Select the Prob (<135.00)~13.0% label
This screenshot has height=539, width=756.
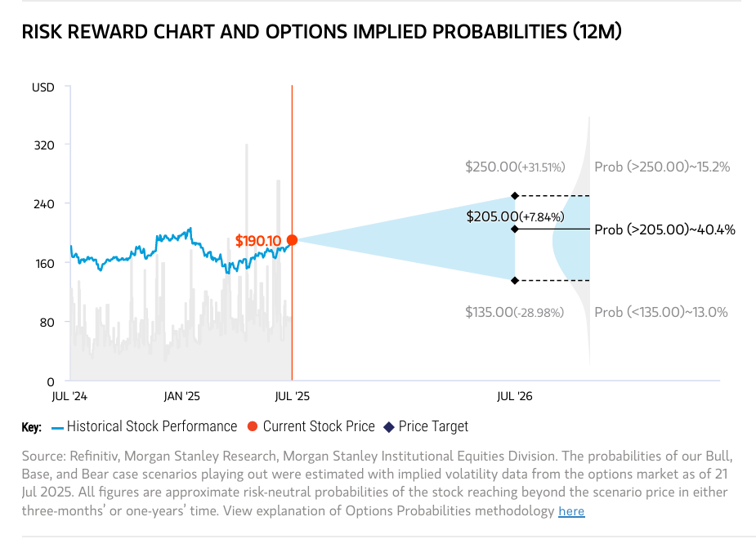pyautogui.click(x=661, y=312)
